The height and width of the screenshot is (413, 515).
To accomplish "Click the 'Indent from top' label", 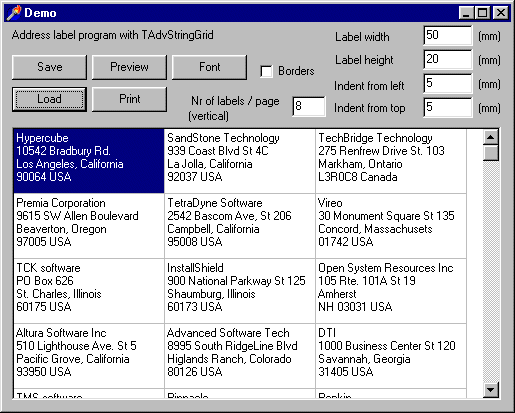I will pos(370,108).
